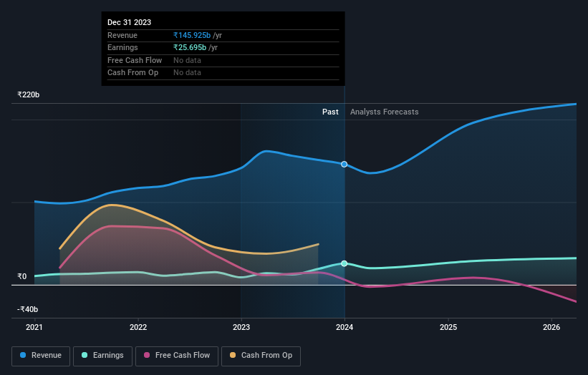Toggle the Earnings series in the legend
The image size is (588, 375).
[x=102, y=356]
